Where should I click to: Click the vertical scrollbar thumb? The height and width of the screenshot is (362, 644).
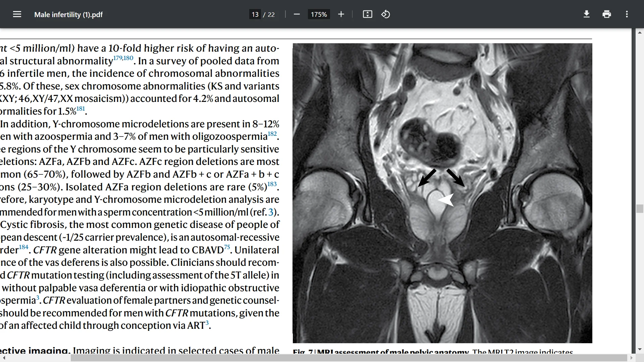pos(640,208)
